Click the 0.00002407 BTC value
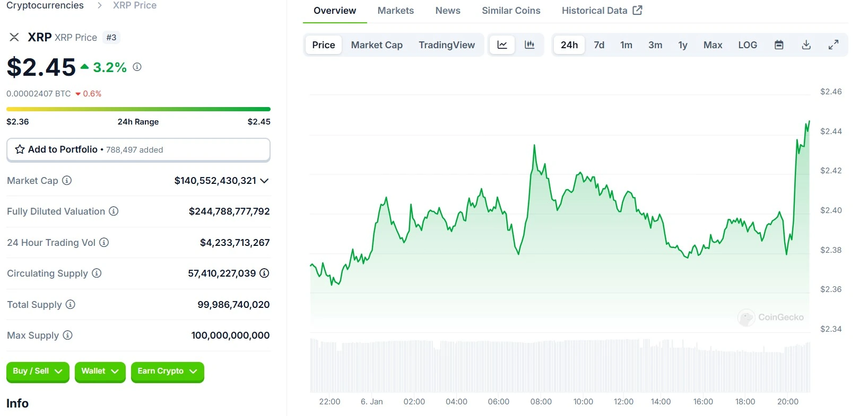The image size is (868, 416). click(x=38, y=93)
